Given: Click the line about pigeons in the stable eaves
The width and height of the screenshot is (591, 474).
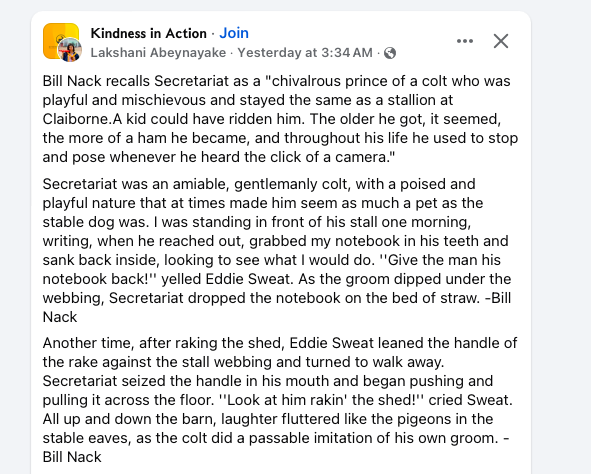Looking at the screenshot, I should tap(268, 419).
